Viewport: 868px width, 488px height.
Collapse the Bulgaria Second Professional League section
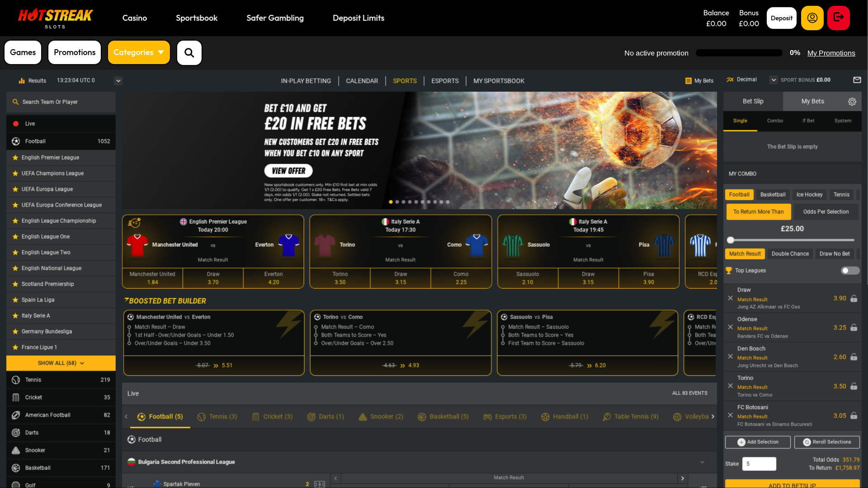click(x=702, y=462)
